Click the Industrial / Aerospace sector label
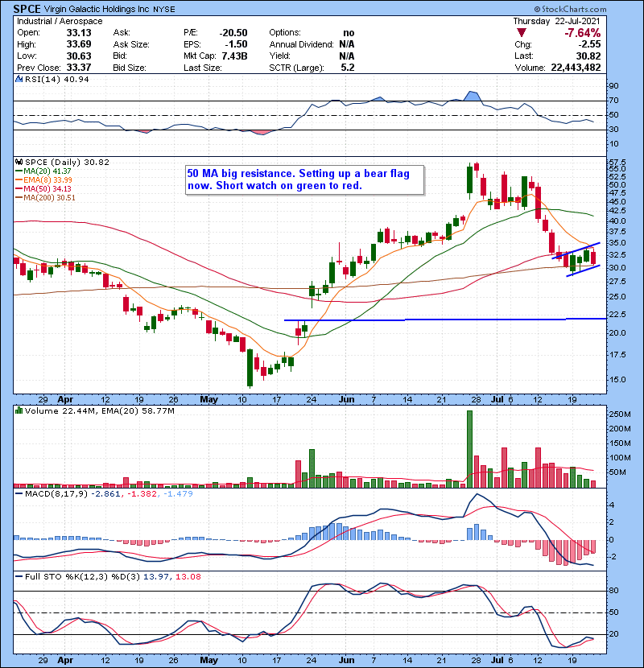The width and height of the screenshot is (644, 668). pos(60,21)
